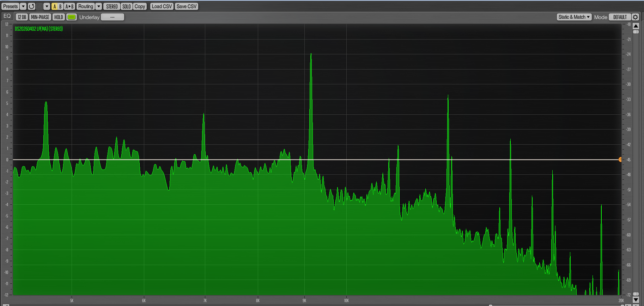
Task: Click the 20K frequency axis label
Action: [621, 301]
